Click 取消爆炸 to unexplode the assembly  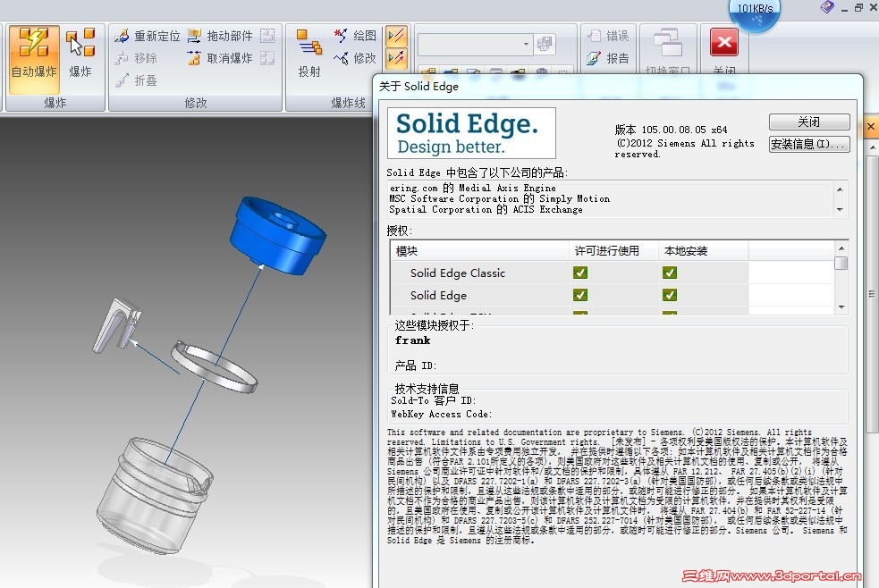(220, 58)
